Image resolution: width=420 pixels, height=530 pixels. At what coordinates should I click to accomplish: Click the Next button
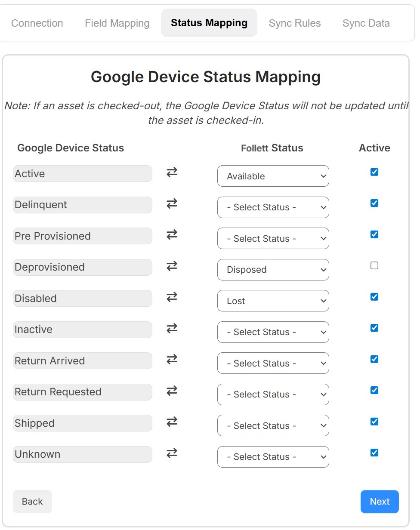(x=380, y=501)
